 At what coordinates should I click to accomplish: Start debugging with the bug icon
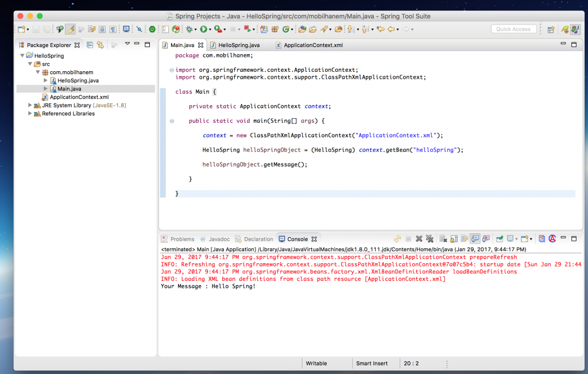tap(188, 29)
